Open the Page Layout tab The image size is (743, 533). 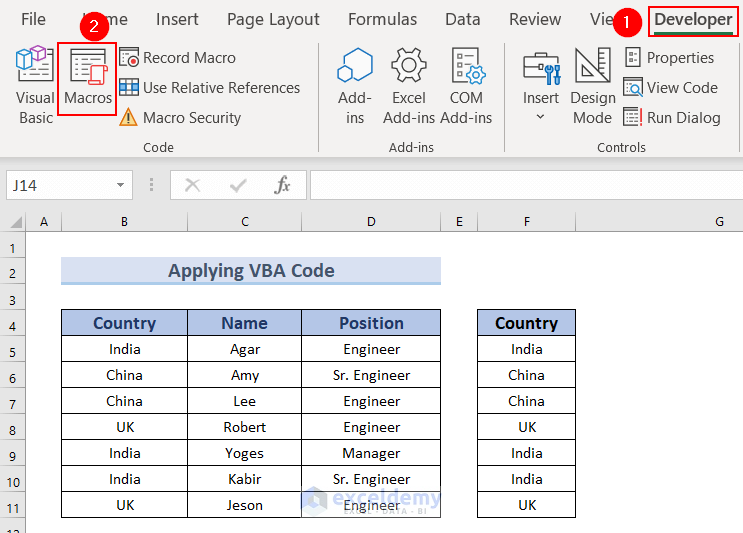[273, 19]
